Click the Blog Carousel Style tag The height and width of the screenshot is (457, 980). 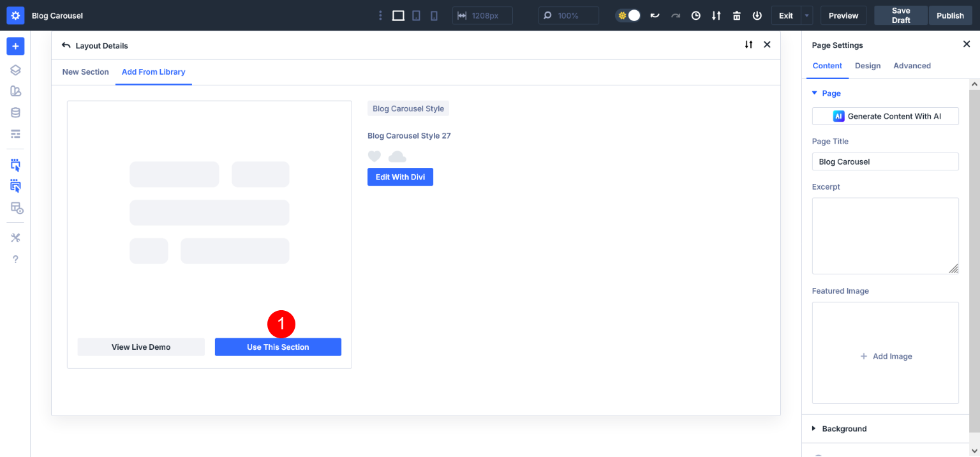408,109
